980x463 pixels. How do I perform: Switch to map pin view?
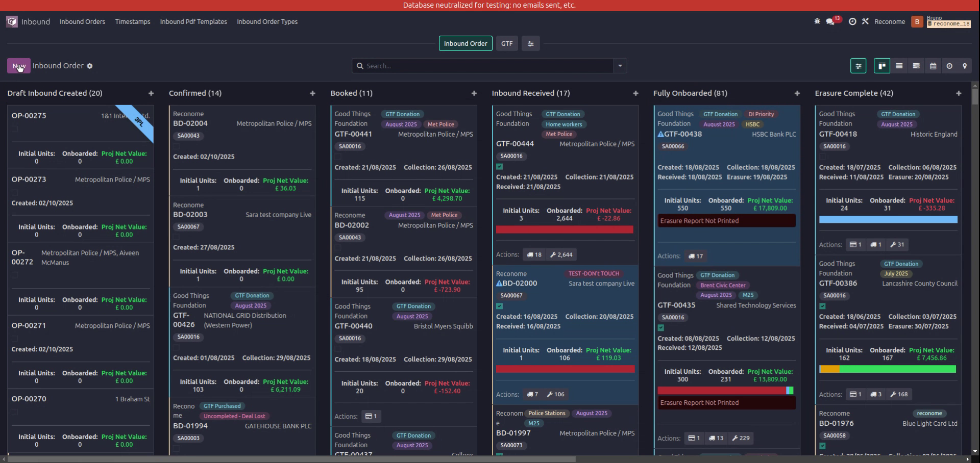pos(965,66)
